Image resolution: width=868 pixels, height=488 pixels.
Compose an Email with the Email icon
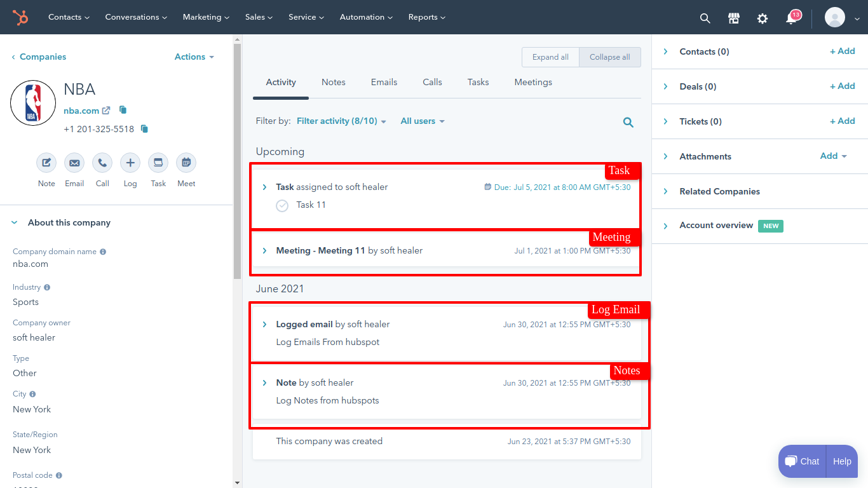(x=74, y=163)
